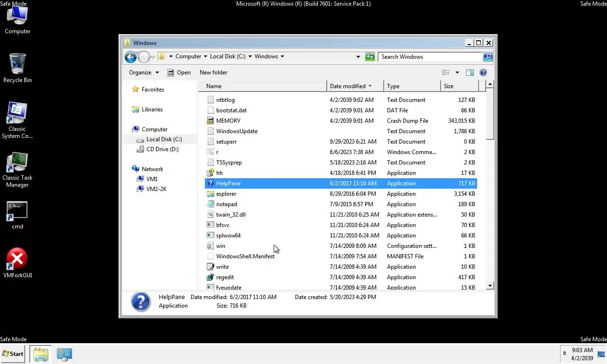Open the Start menu
Viewport: 607px width, 364px height.
[13, 354]
